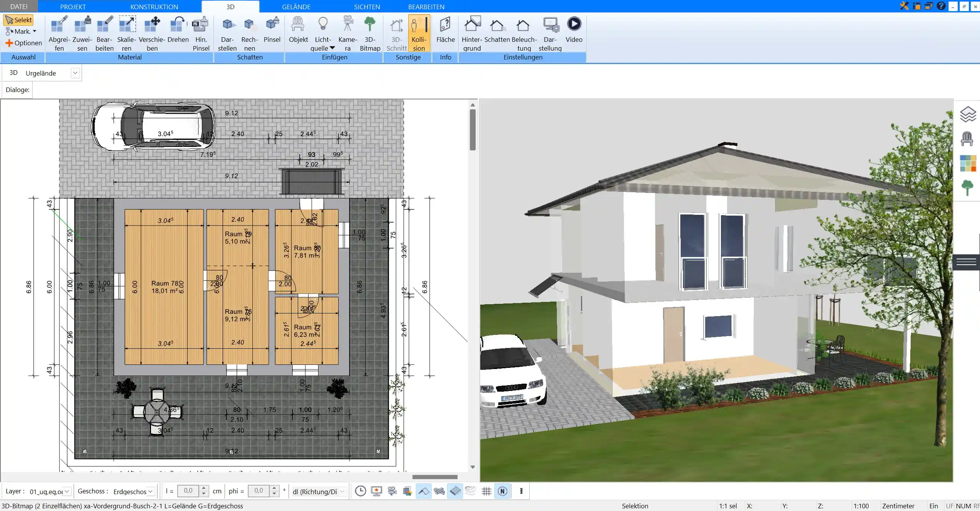Open the Fläche info tool

pyautogui.click(x=445, y=30)
